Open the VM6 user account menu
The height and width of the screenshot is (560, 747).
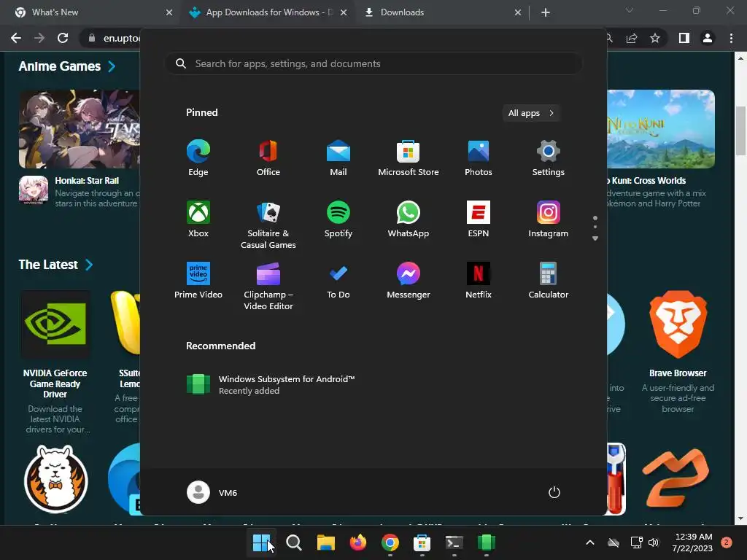212,492
